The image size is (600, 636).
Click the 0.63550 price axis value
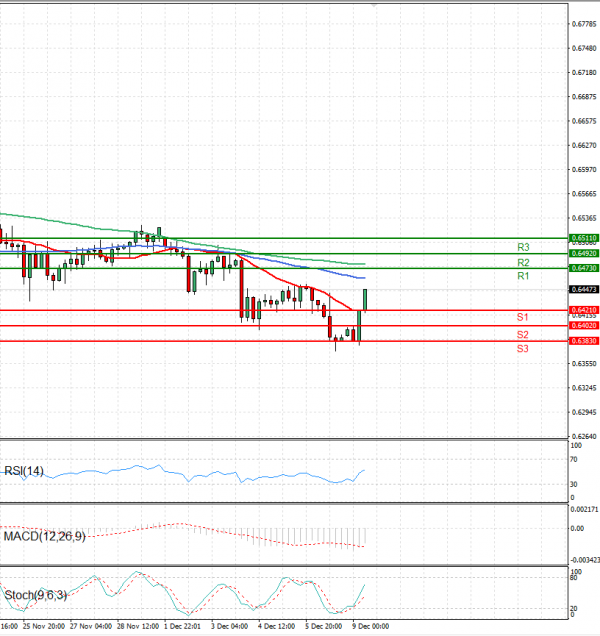click(584, 364)
